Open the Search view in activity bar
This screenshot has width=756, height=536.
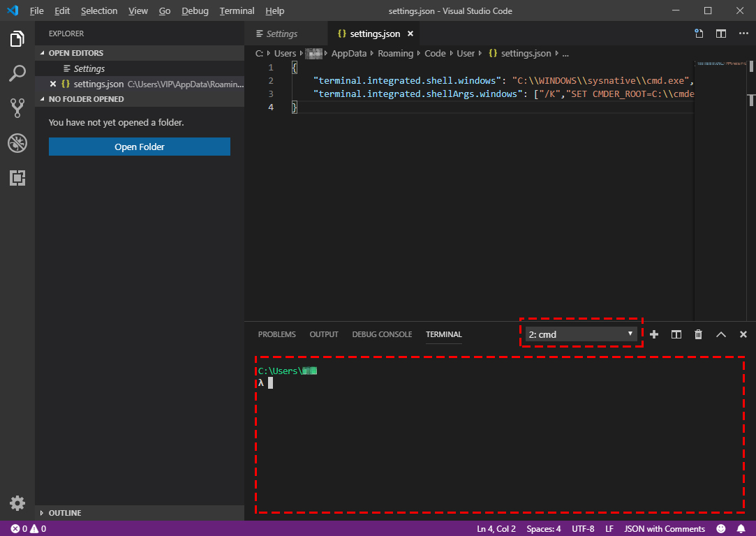pos(17,73)
